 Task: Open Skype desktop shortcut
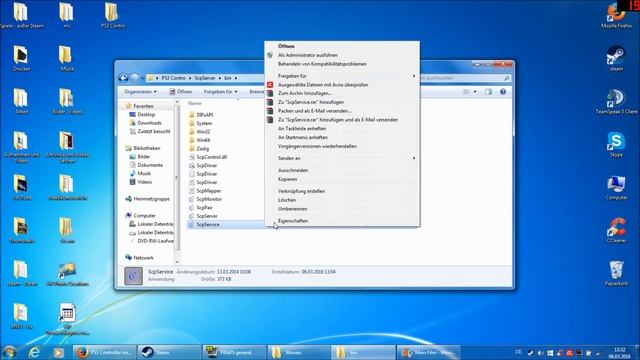616,145
